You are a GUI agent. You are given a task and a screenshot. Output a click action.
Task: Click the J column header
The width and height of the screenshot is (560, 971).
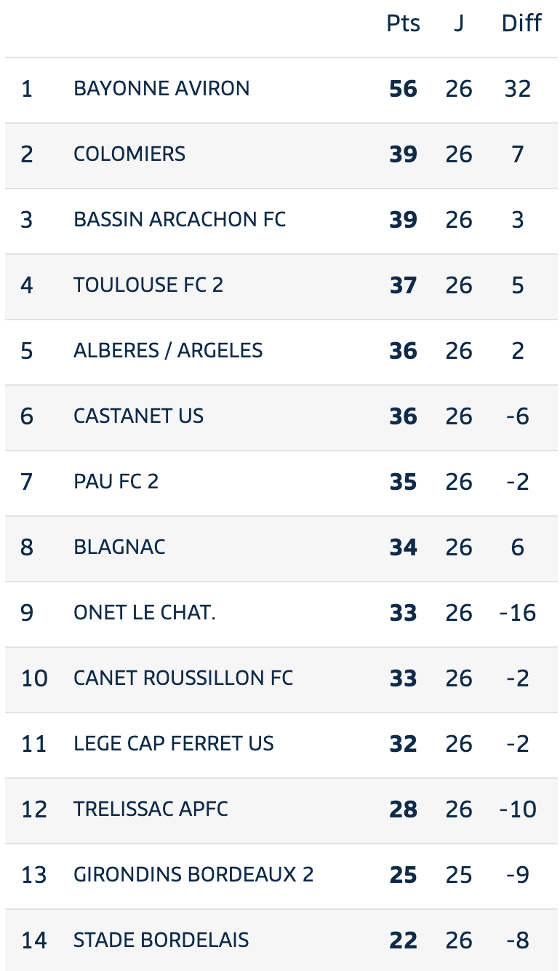pyautogui.click(x=458, y=23)
